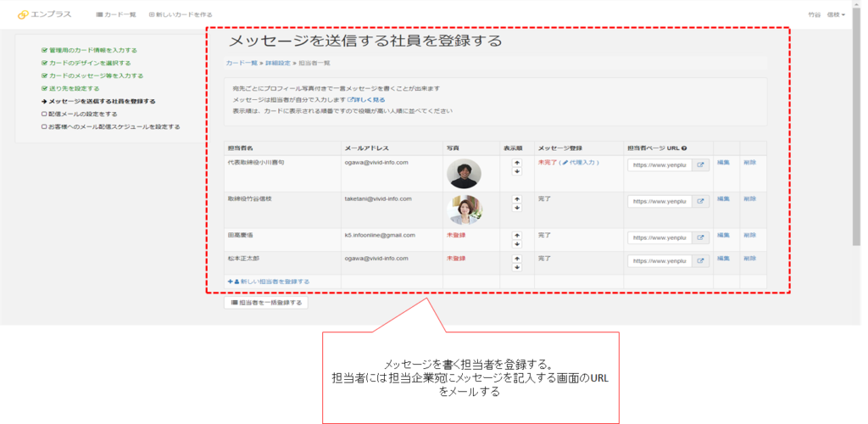
Task: Click 新しい担当者を登録する link
Action: (269, 281)
